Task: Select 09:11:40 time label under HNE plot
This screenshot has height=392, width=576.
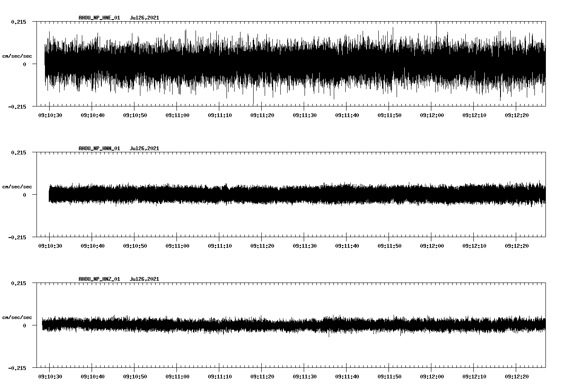Action: click(x=347, y=115)
